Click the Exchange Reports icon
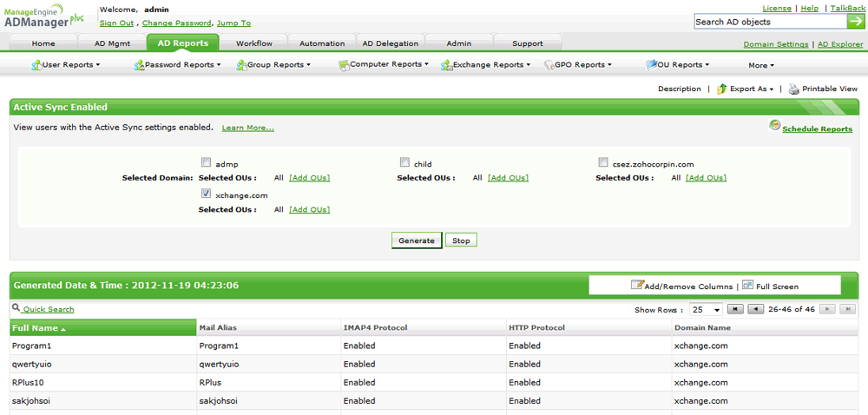Screen dimensions: 868x415 coord(446,65)
